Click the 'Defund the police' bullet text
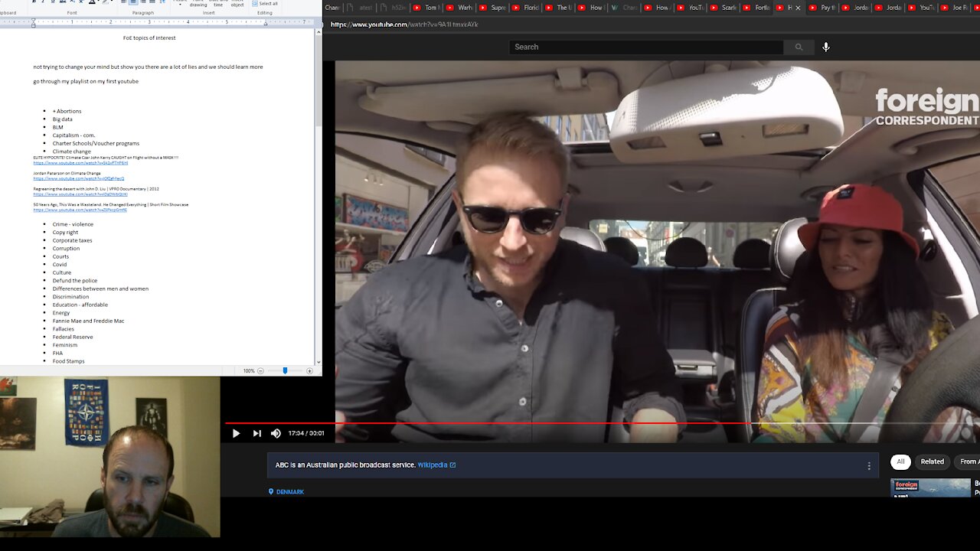Viewport: 980px width, 551px height. (75, 281)
